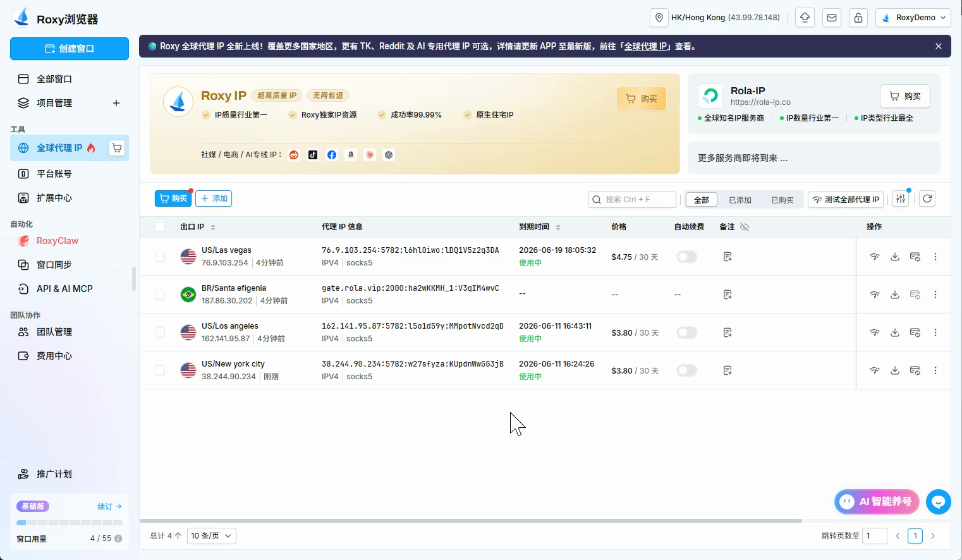Dismiss the announcement banner
Viewport: 962px width, 560px height.
tap(939, 46)
